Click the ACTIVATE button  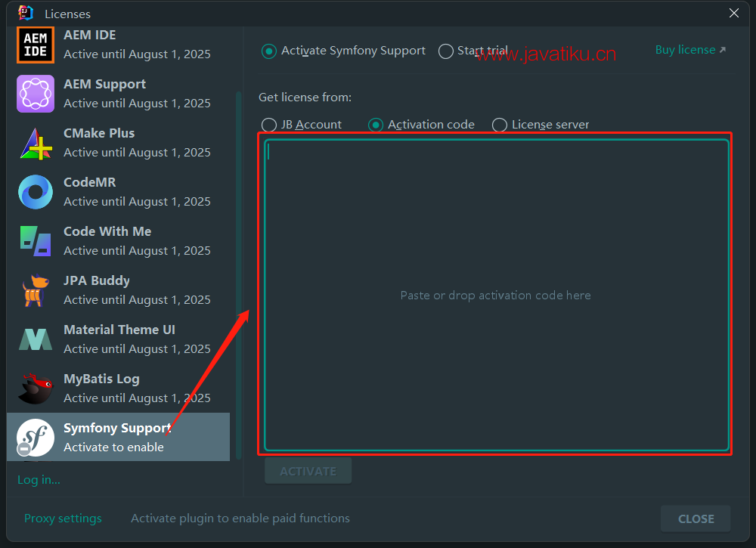point(308,471)
